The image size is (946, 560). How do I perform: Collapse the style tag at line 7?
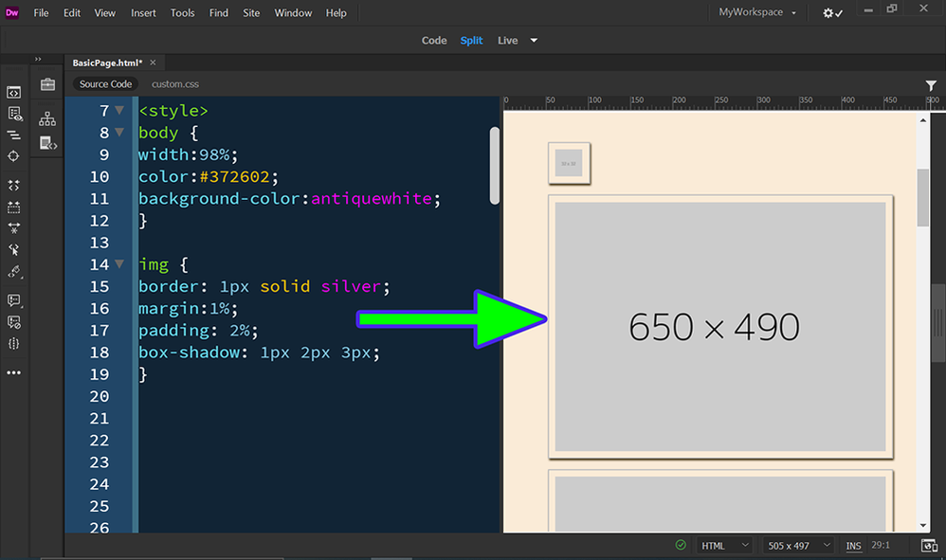119,110
